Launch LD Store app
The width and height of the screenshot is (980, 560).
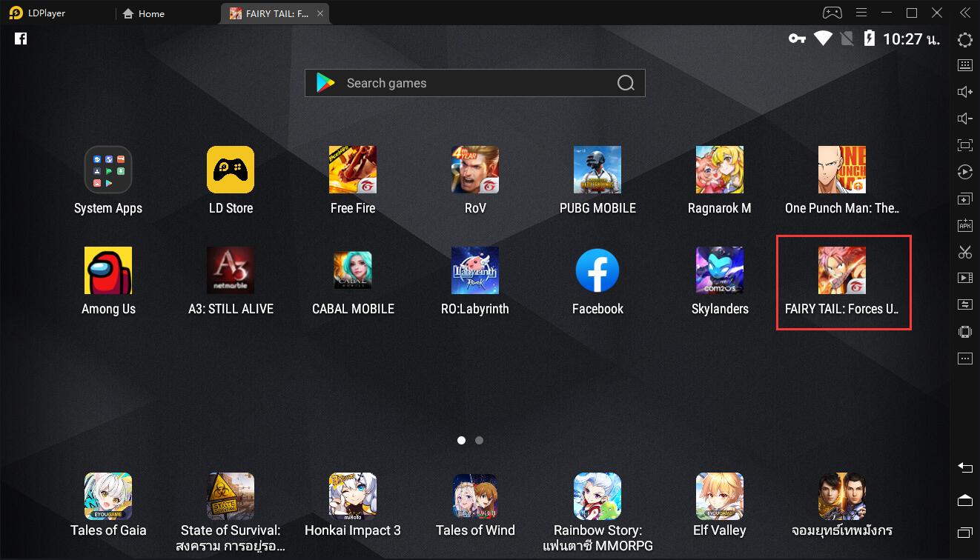[231, 170]
